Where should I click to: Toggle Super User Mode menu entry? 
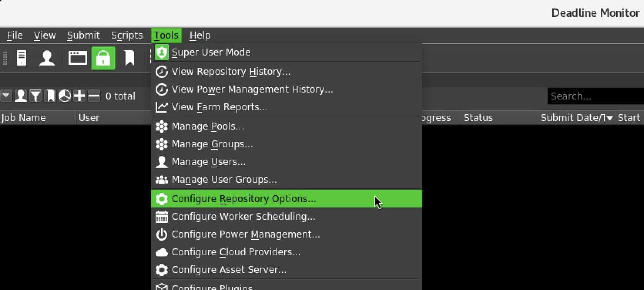tap(287, 52)
